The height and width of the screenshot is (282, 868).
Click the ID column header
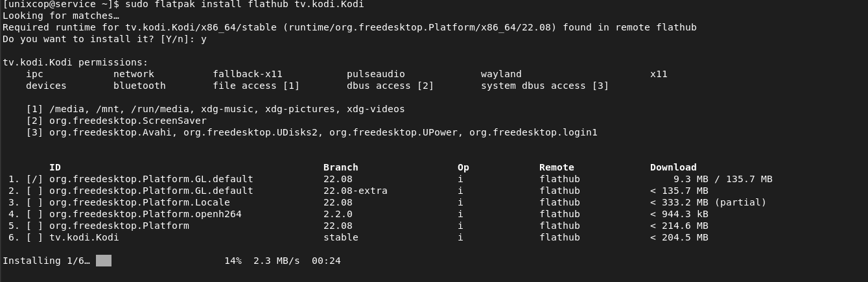pyautogui.click(x=55, y=167)
